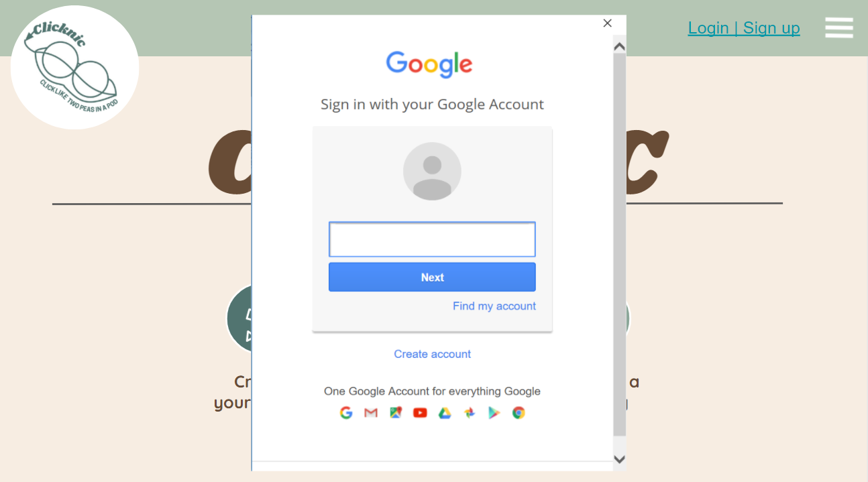
Task: Click the Google logo in dialog
Action: pyautogui.click(x=429, y=64)
